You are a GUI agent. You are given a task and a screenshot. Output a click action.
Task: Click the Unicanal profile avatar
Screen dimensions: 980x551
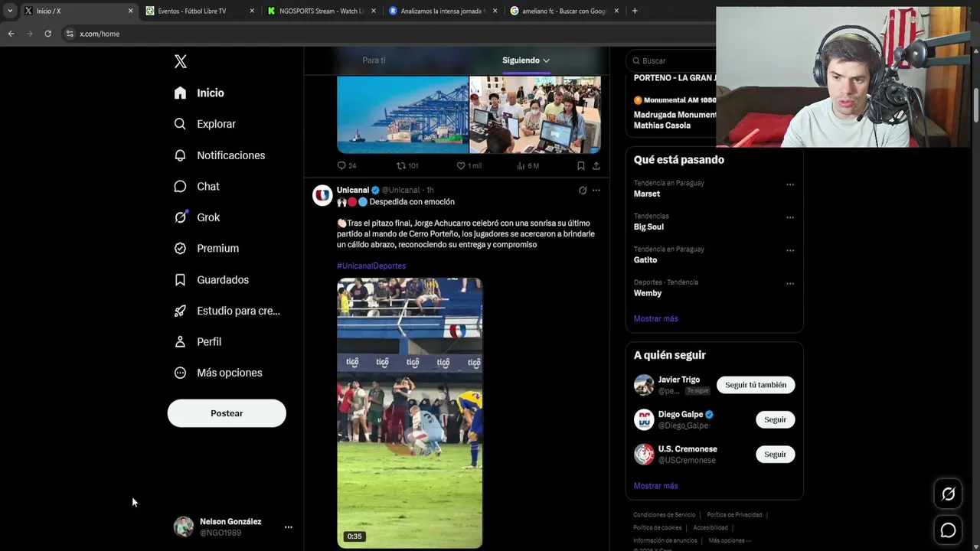(x=322, y=195)
